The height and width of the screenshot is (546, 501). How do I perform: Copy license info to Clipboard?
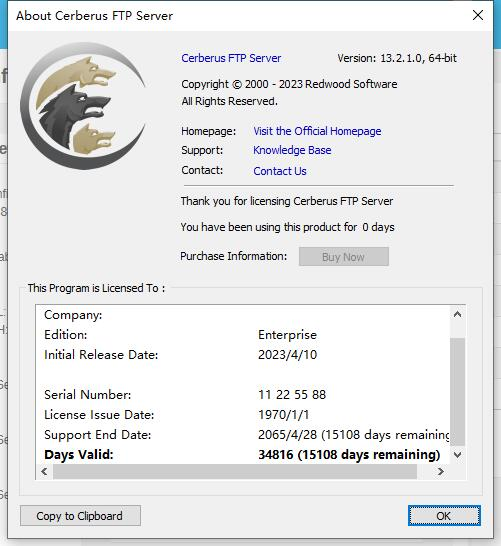tap(80, 516)
